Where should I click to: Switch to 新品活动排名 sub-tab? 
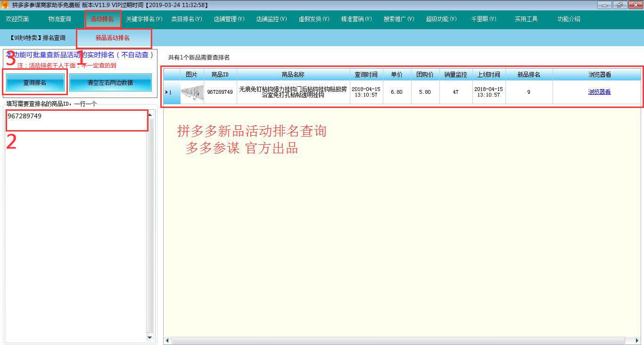pyautogui.click(x=113, y=38)
